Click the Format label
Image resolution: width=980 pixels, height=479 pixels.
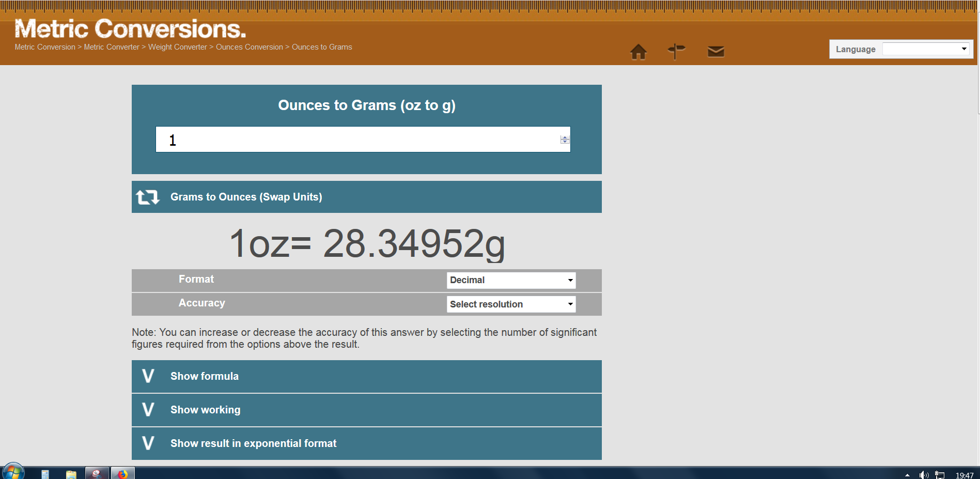pyautogui.click(x=196, y=279)
